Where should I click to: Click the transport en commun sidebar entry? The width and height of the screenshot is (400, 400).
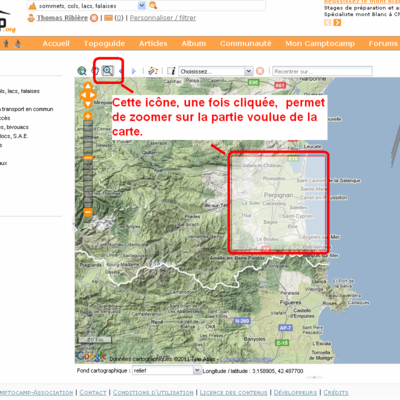pos(27,109)
